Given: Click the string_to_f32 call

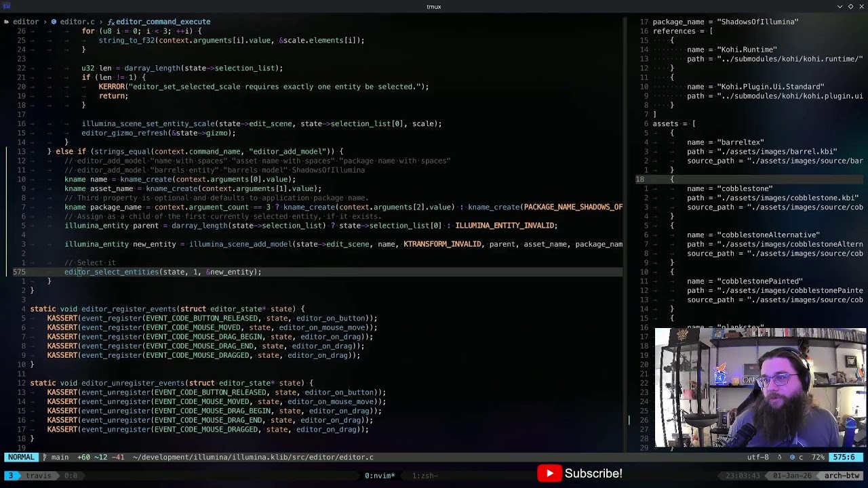Looking at the screenshot, I should pyautogui.click(x=126, y=41).
